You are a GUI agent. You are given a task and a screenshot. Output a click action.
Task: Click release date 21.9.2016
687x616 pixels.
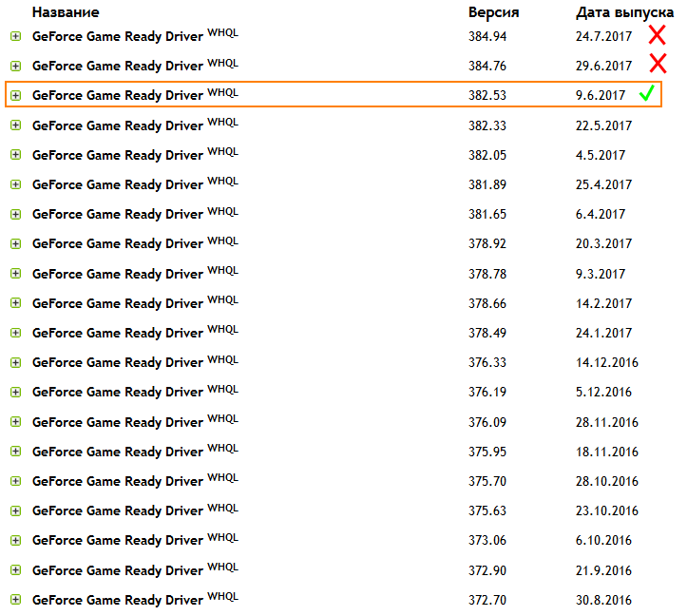click(x=603, y=570)
